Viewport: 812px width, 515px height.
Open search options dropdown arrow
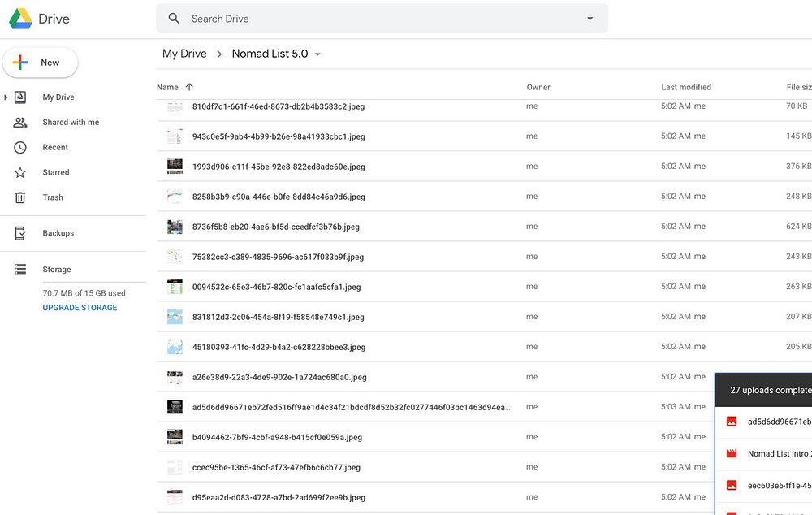[x=590, y=19]
